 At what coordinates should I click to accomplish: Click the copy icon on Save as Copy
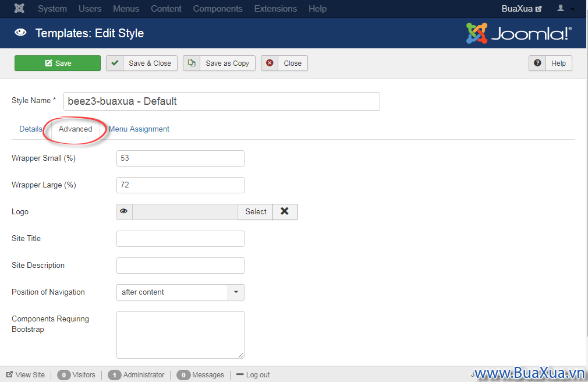pos(192,63)
